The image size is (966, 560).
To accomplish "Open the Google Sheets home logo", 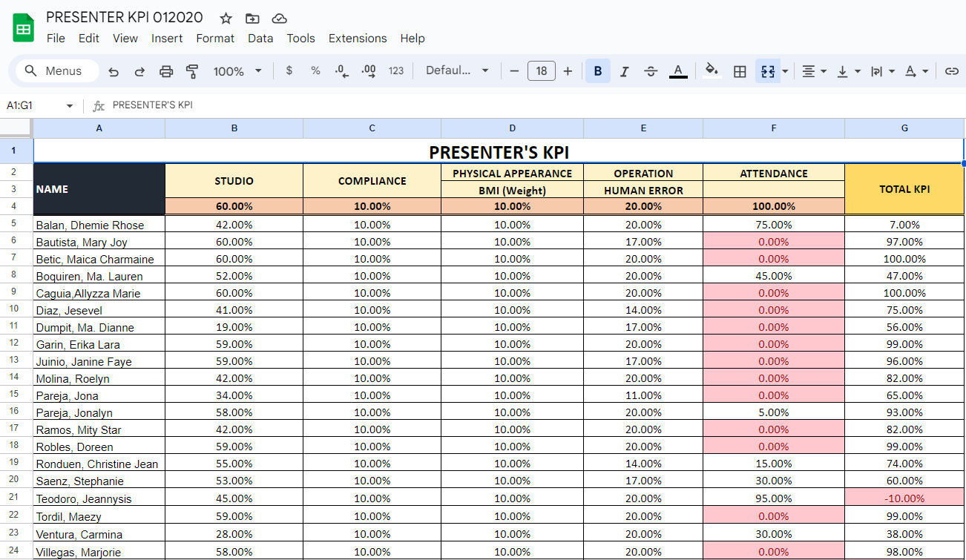I will 24,28.
